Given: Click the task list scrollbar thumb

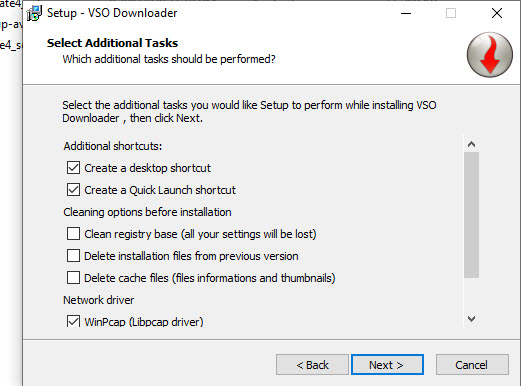Looking at the screenshot, I should [x=471, y=215].
